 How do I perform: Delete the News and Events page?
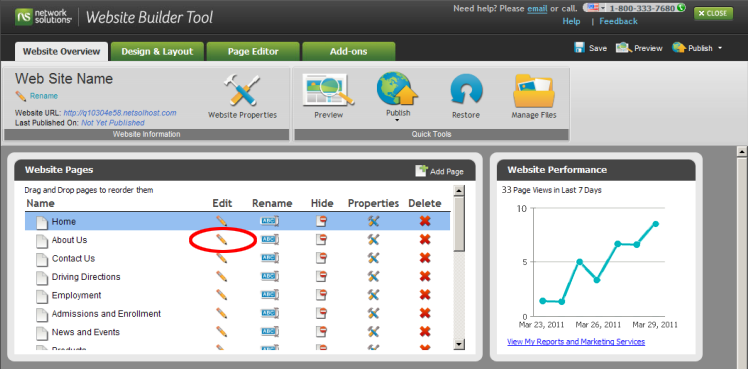(425, 332)
